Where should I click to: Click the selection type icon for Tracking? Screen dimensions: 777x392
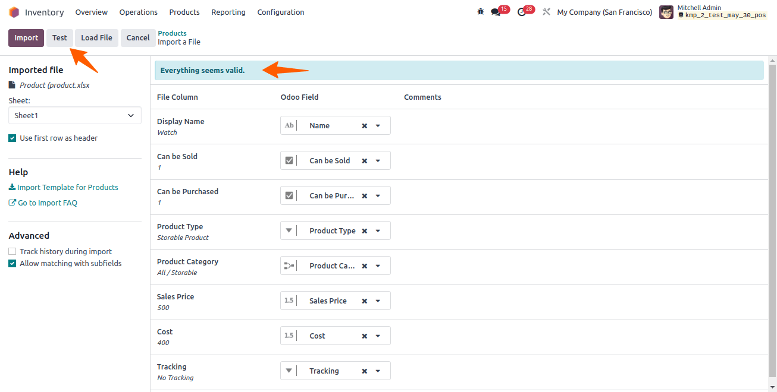coord(289,371)
